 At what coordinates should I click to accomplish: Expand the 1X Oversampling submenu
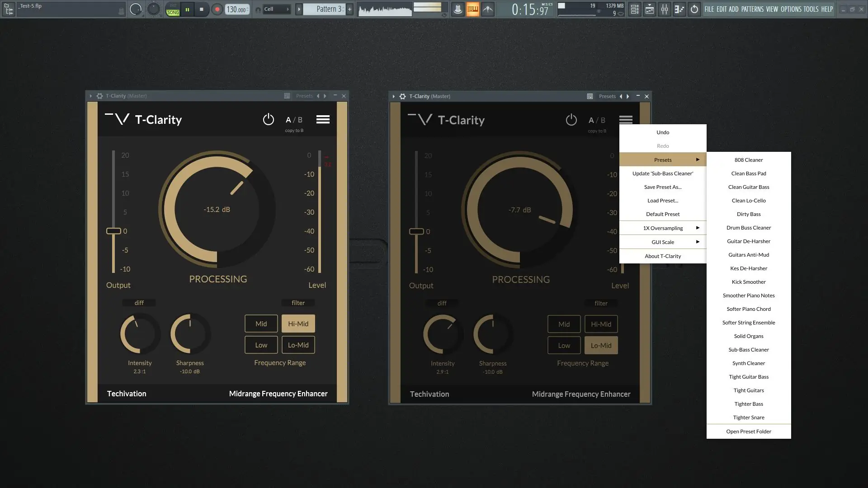click(x=663, y=228)
